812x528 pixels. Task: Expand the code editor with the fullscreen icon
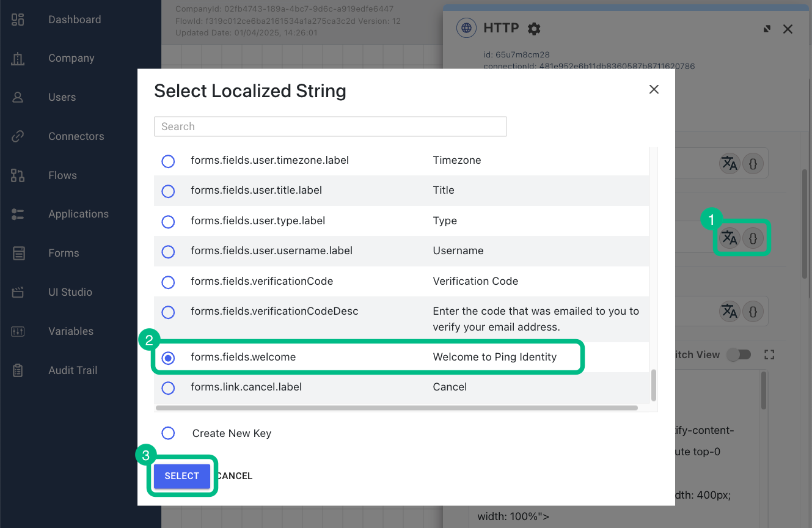coord(769,354)
